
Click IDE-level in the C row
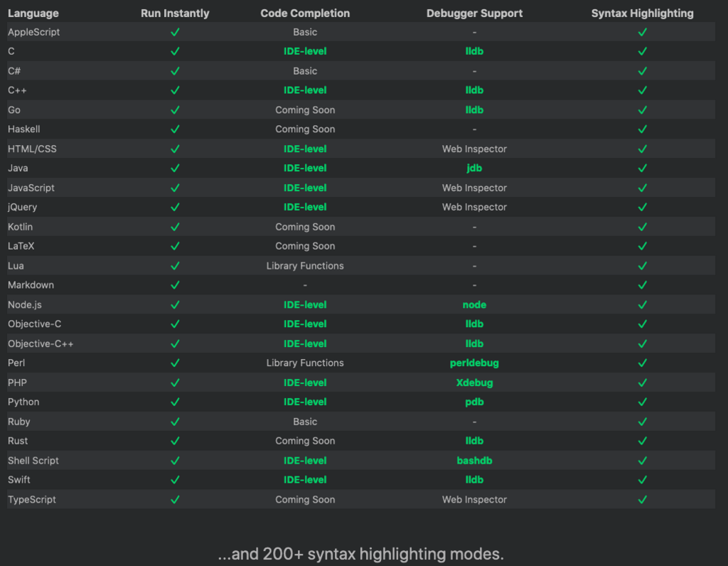coord(305,51)
